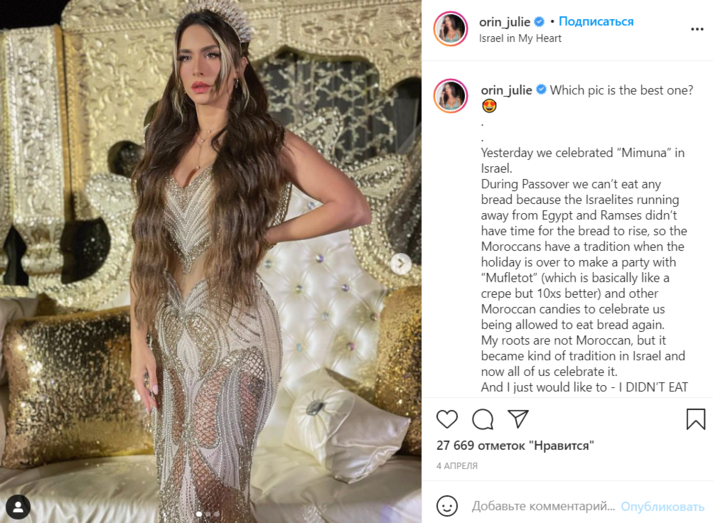Open emoji picker smiley icon
Image resolution: width=713 pixels, height=523 pixels.
[447, 506]
